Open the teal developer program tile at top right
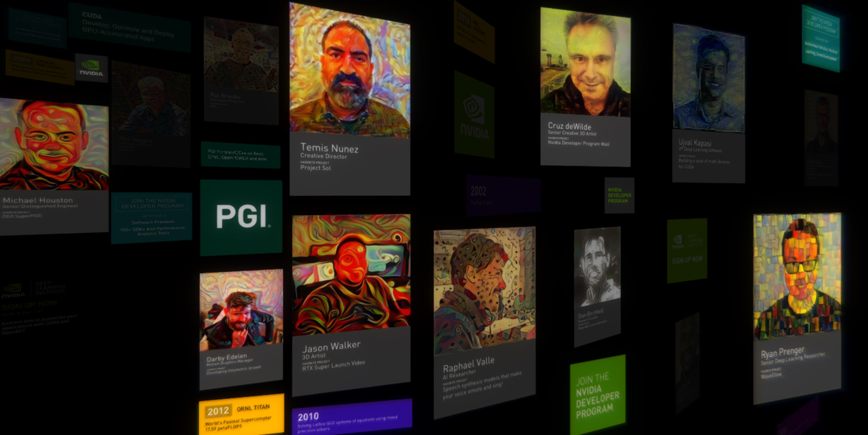This screenshot has height=435, width=868. click(820, 38)
